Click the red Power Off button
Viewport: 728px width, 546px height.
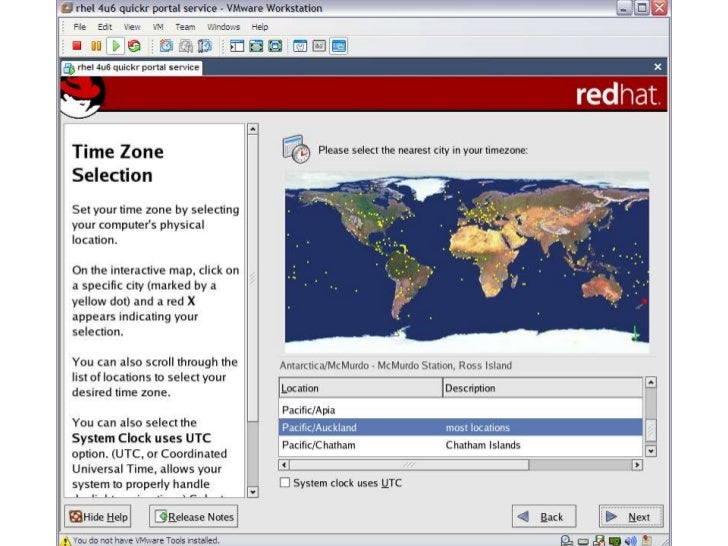click(x=77, y=46)
